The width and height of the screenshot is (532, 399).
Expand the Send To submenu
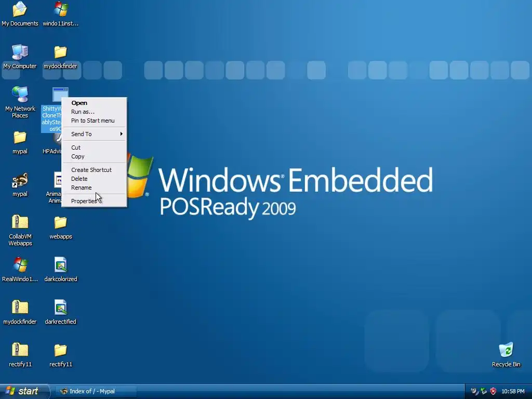click(x=94, y=134)
